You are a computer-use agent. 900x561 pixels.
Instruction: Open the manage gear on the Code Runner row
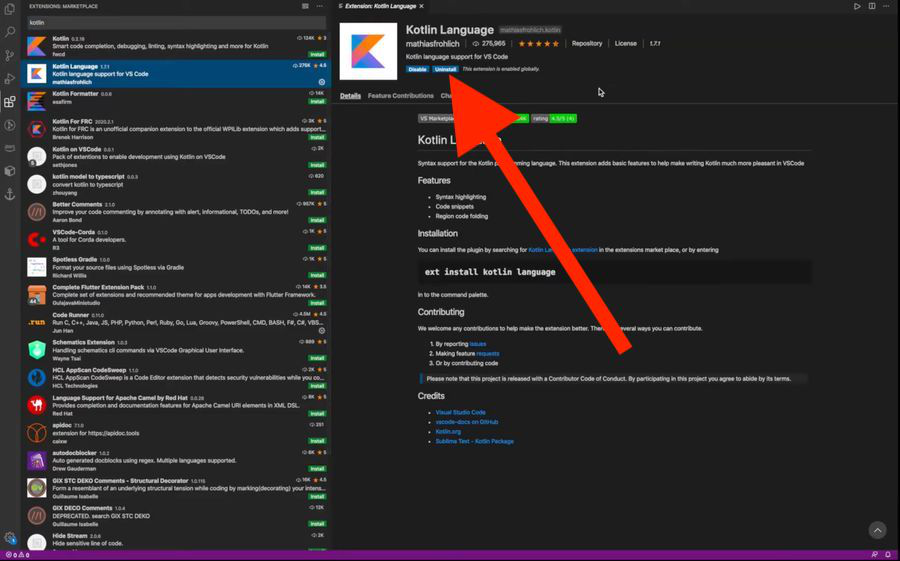point(322,331)
